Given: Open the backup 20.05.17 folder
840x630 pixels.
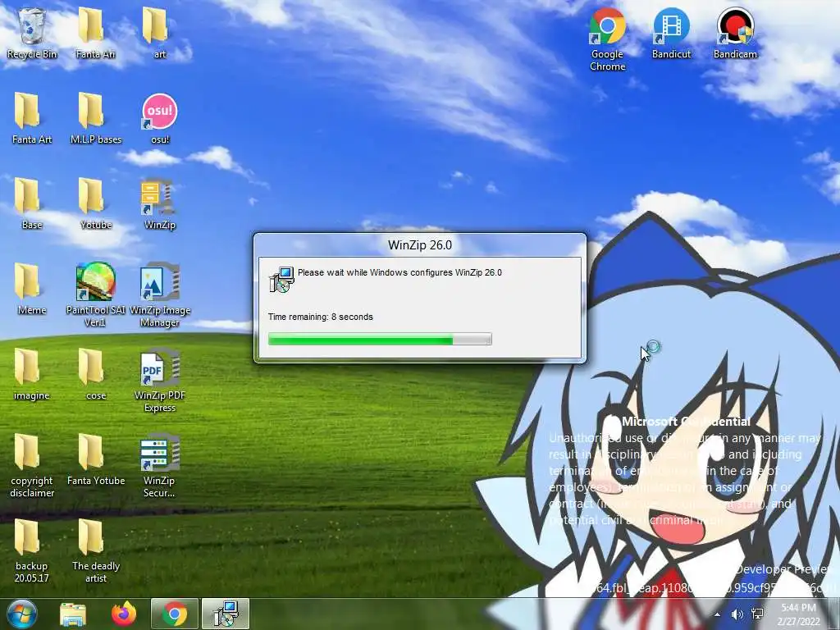Looking at the screenshot, I should (32, 550).
